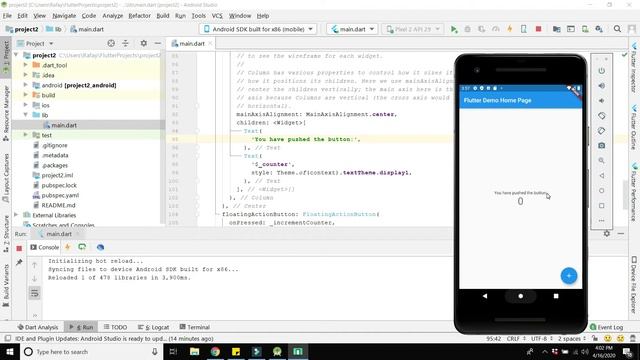Image resolution: width=640 pixels, height=360 pixels.
Task: Lower emulator volume down icon
Action: [x=602, y=101]
